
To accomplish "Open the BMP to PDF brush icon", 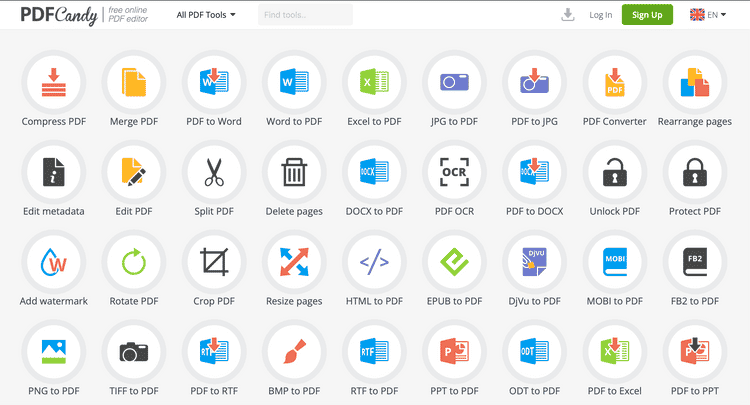I will (x=294, y=352).
